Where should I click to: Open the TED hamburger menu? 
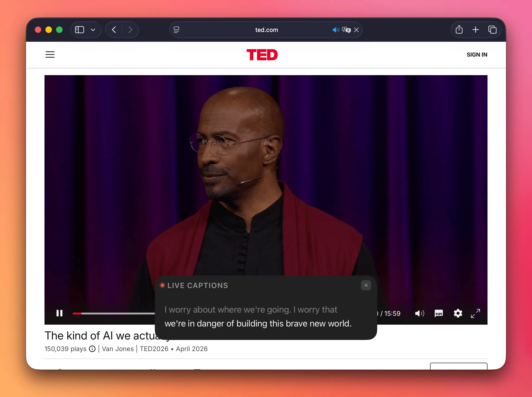(x=50, y=54)
